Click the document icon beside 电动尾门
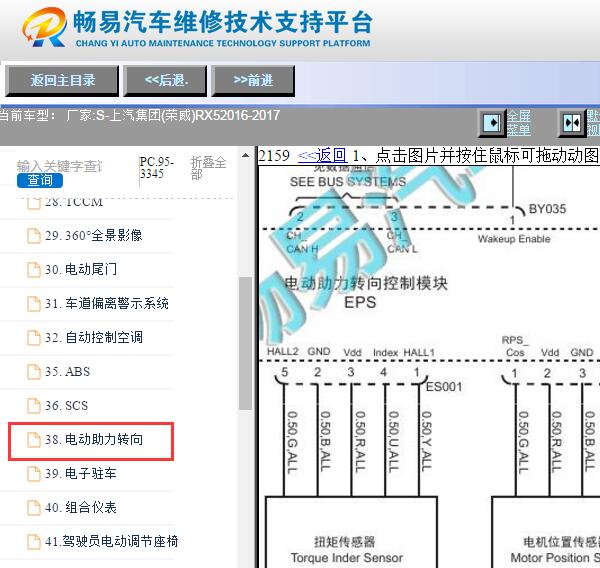 pyautogui.click(x=34, y=269)
